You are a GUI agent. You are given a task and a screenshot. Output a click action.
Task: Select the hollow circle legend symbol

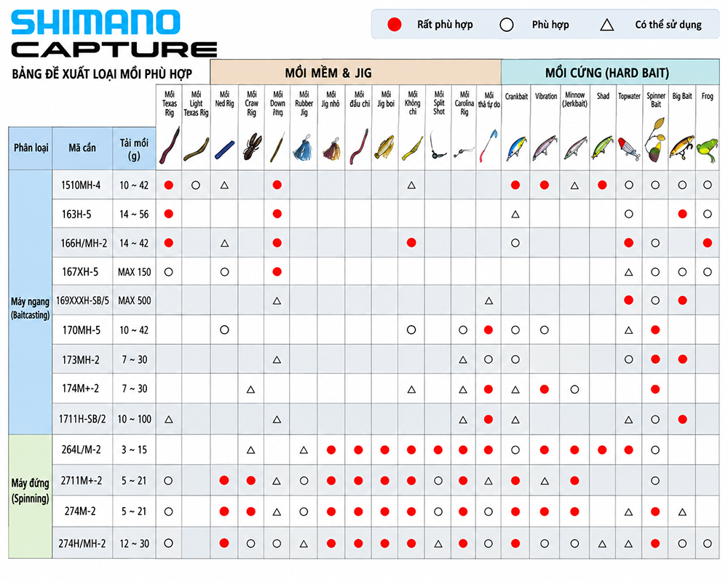[x=507, y=25]
